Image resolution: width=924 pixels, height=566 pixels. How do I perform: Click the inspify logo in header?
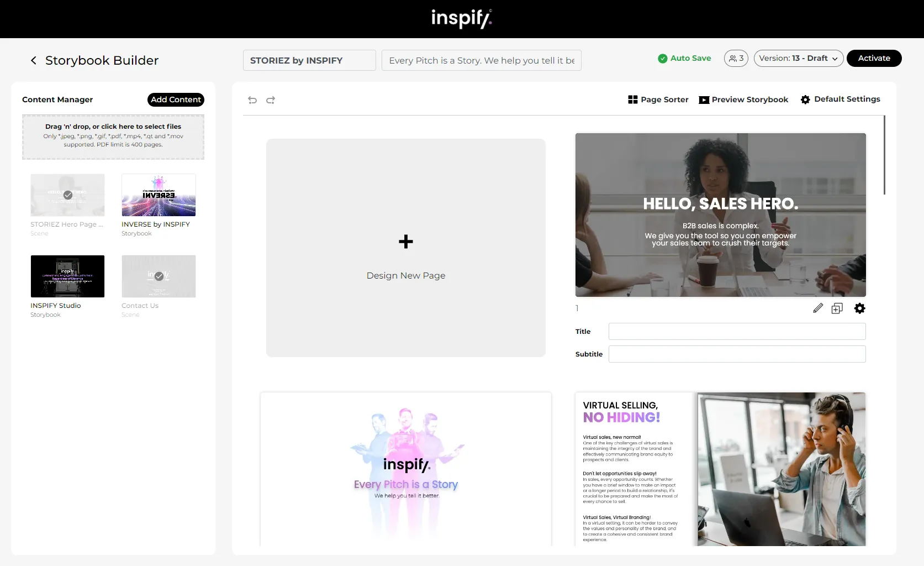462,18
